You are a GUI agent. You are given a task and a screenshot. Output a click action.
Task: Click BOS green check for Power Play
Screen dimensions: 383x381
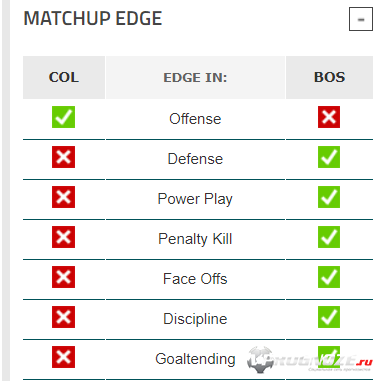(329, 197)
